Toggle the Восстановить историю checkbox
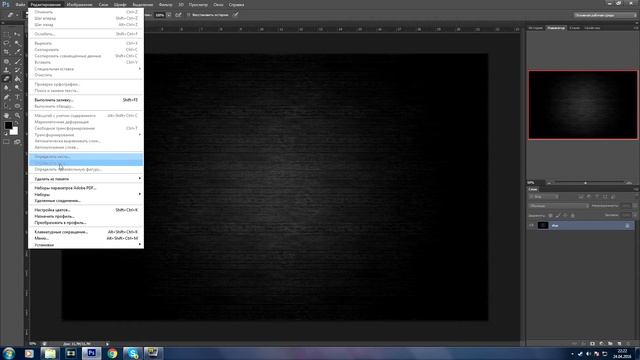Screen dimensions: 640x360 pyautogui.click(x=189, y=15)
